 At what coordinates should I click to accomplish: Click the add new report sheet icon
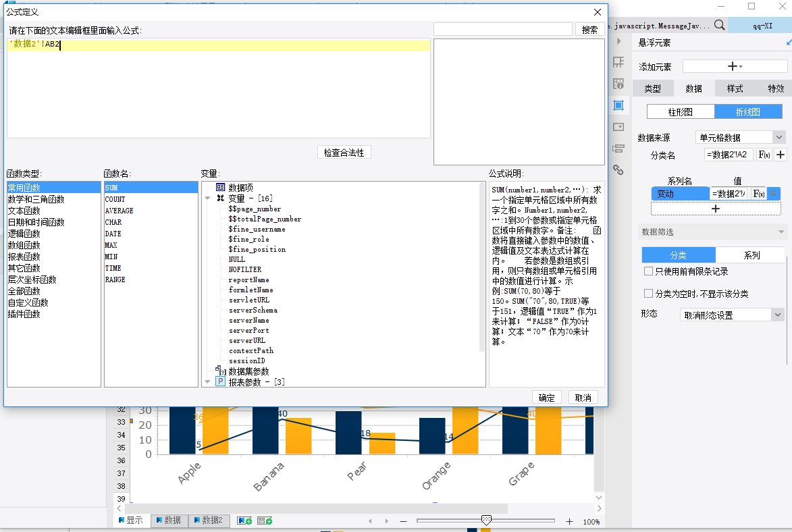point(244,521)
